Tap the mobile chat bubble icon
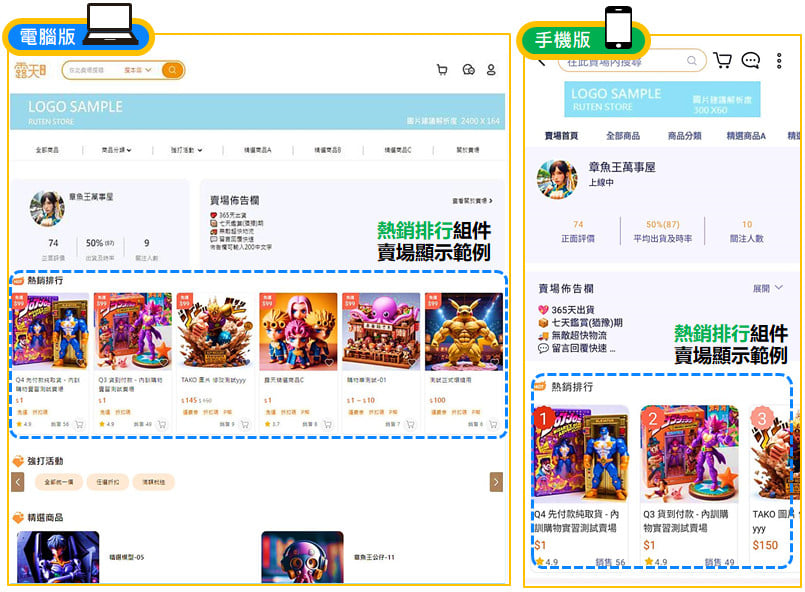The image size is (805, 592). 751,61
